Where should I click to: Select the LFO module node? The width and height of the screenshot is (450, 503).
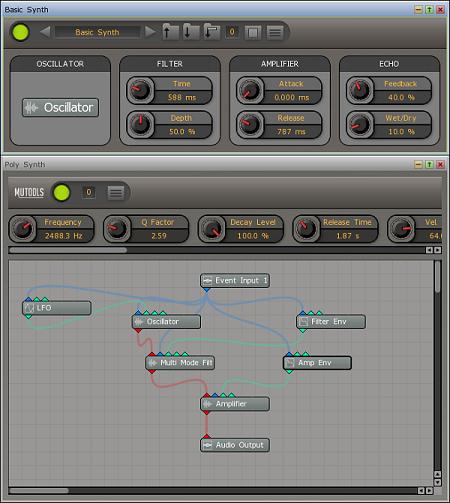tap(57, 308)
